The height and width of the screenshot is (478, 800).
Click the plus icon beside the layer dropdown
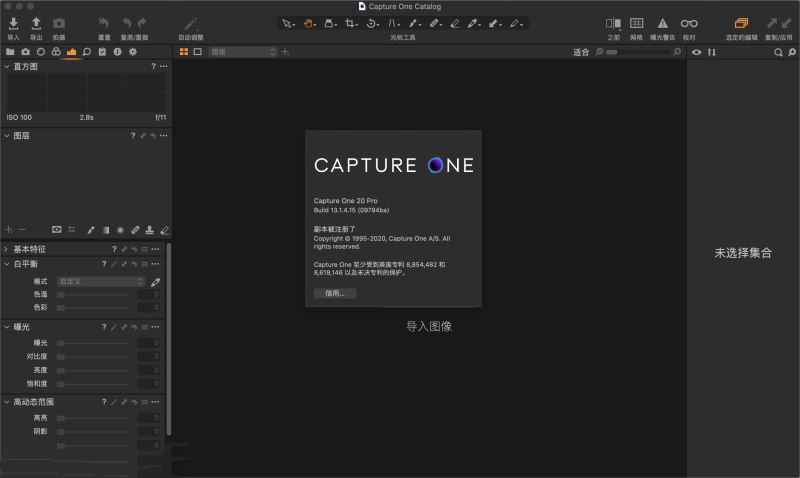click(x=285, y=52)
